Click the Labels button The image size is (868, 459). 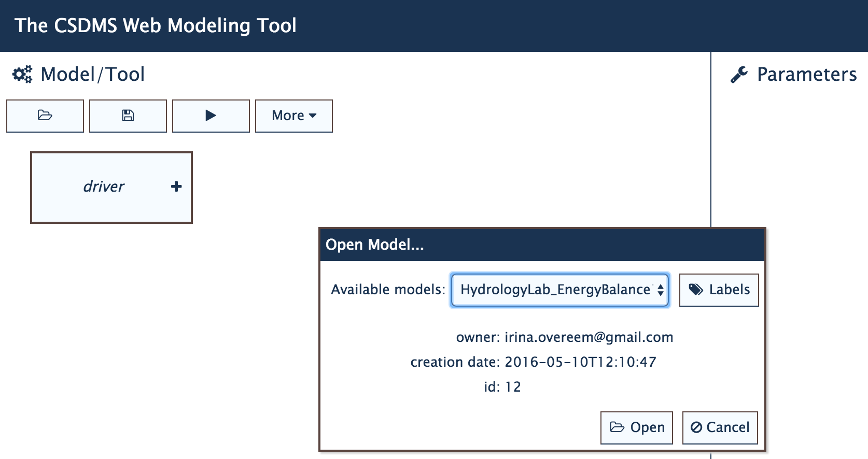[x=719, y=290]
